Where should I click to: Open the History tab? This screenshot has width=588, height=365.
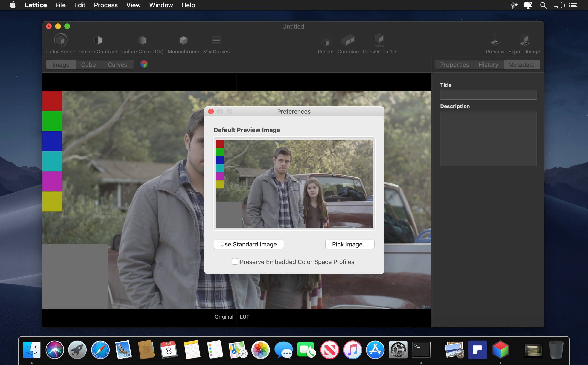488,64
